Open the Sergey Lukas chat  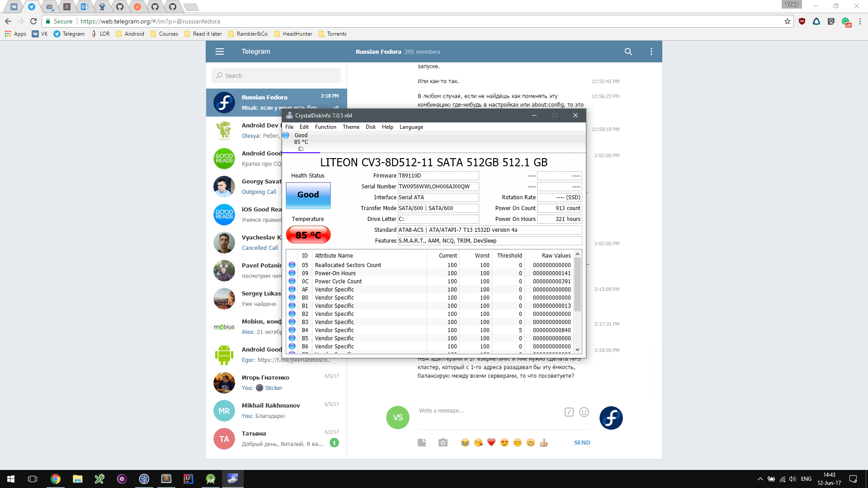point(244,299)
